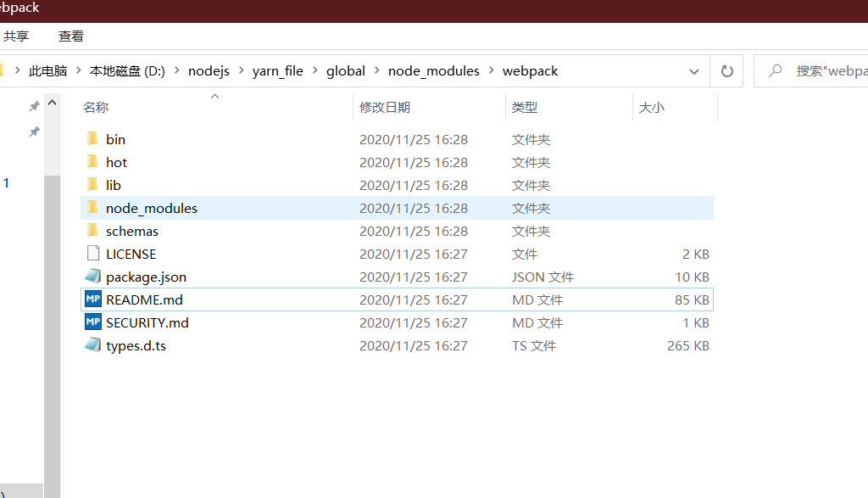Click the 'JSON 文件' type cell

[x=542, y=277]
